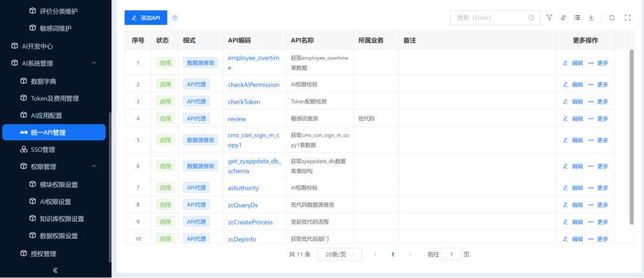Viewport: 644px width, 278px height.
Task: Click the table's vertical scrollbar
Action: tap(631, 137)
